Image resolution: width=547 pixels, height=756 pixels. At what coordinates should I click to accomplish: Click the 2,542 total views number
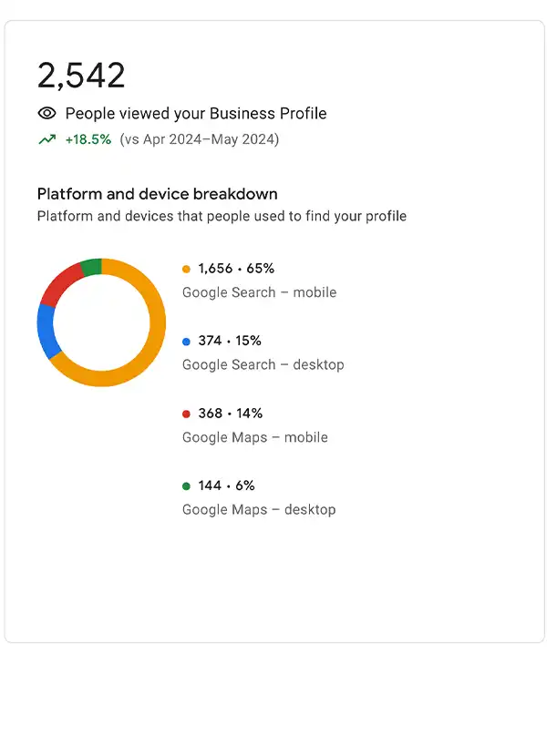click(81, 76)
